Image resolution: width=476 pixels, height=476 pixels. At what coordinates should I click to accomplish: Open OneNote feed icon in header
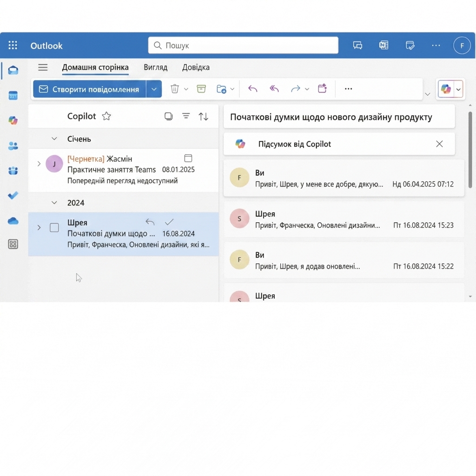click(383, 46)
